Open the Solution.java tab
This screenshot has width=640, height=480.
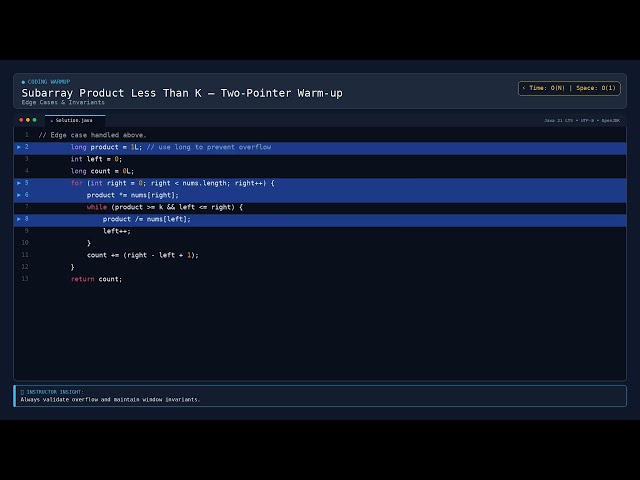point(75,120)
